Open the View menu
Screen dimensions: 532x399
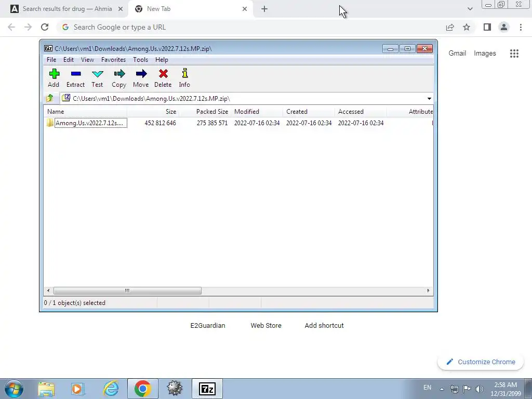[87, 60]
